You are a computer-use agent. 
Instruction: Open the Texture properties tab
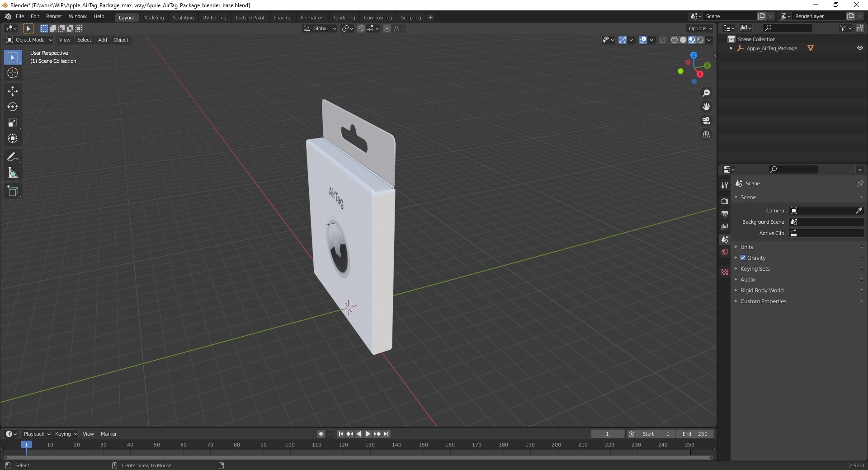725,272
